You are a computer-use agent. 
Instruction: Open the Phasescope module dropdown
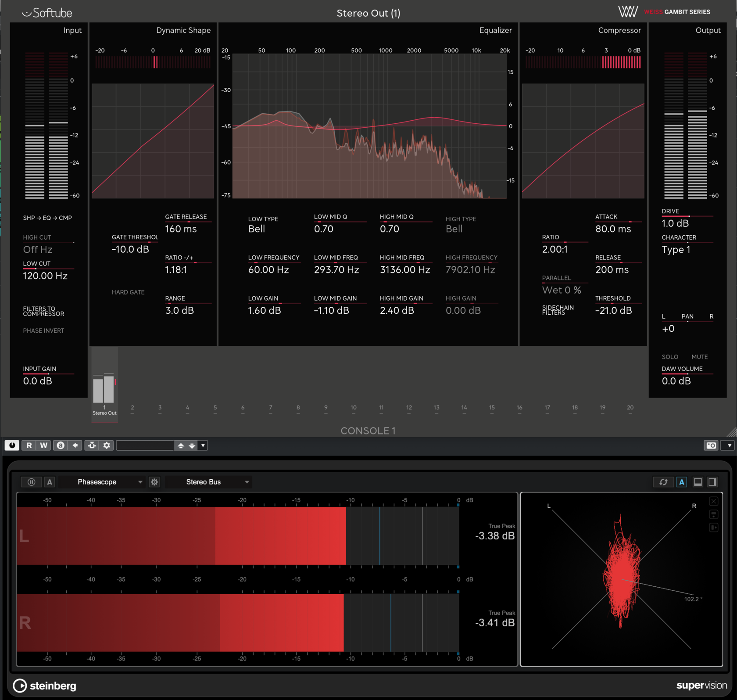(x=101, y=482)
